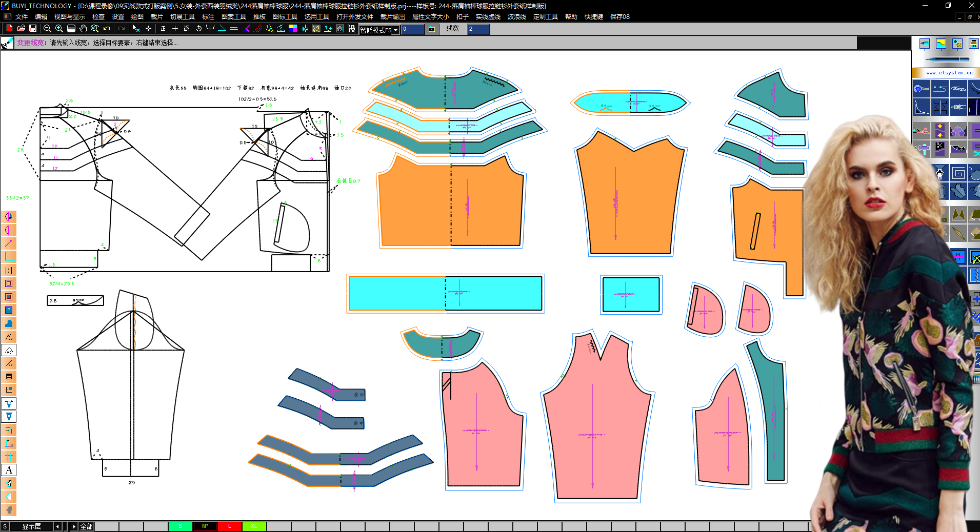The image size is (980, 532).
Task: Click the floppy disk icon in left toolbar
Action: 9,377
